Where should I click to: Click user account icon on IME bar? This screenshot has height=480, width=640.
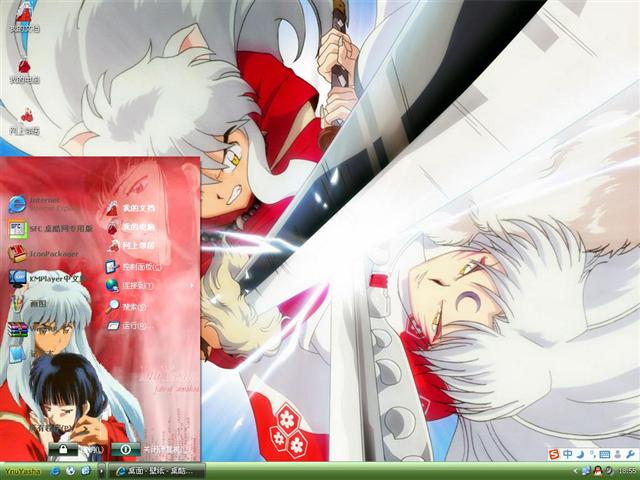click(x=618, y=454)
